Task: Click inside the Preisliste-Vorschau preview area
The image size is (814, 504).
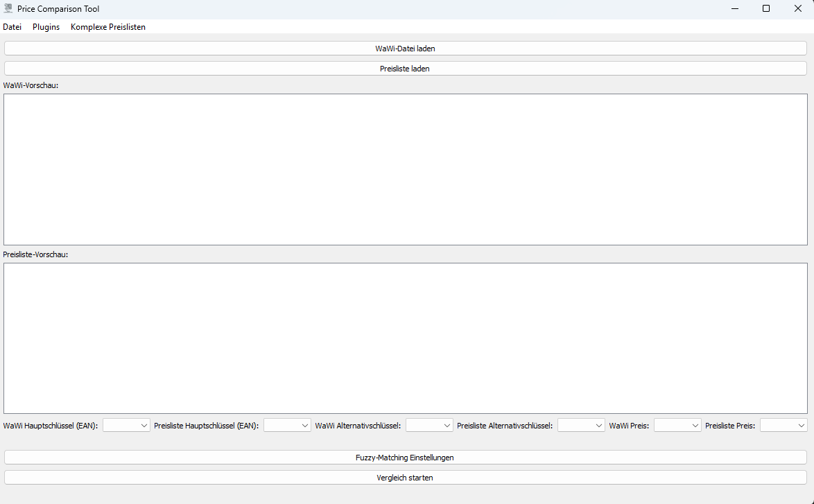Action: pyautogui.click(x=405, y=338)
